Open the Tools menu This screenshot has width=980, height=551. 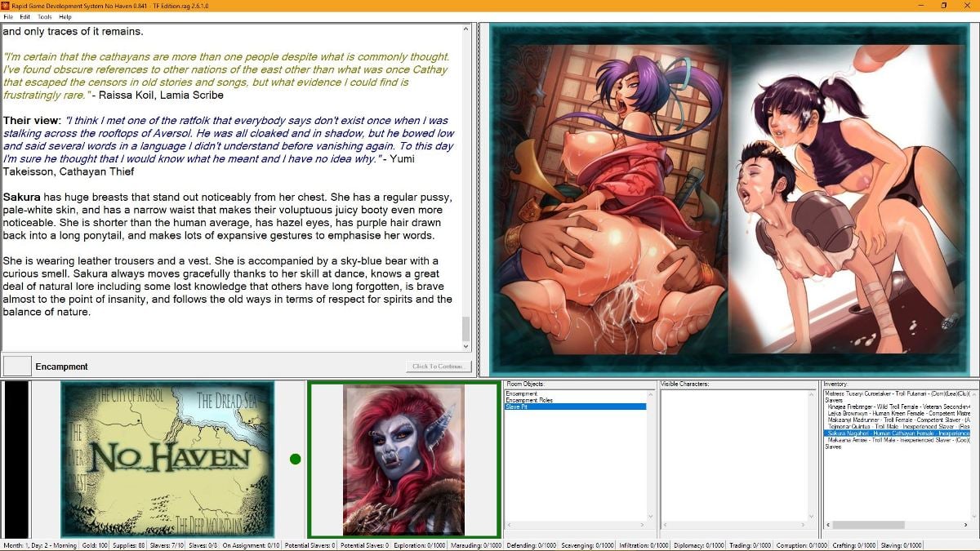point(47,16)
